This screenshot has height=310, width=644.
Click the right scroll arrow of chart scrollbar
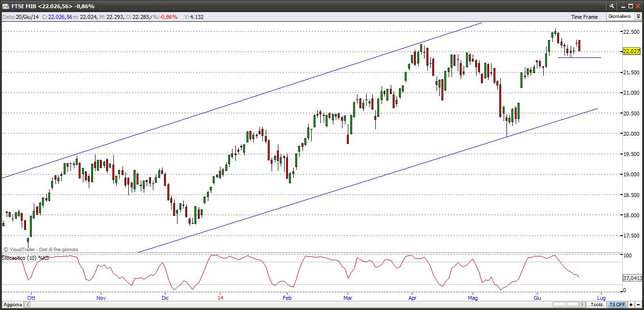click(x=583, y=305)
